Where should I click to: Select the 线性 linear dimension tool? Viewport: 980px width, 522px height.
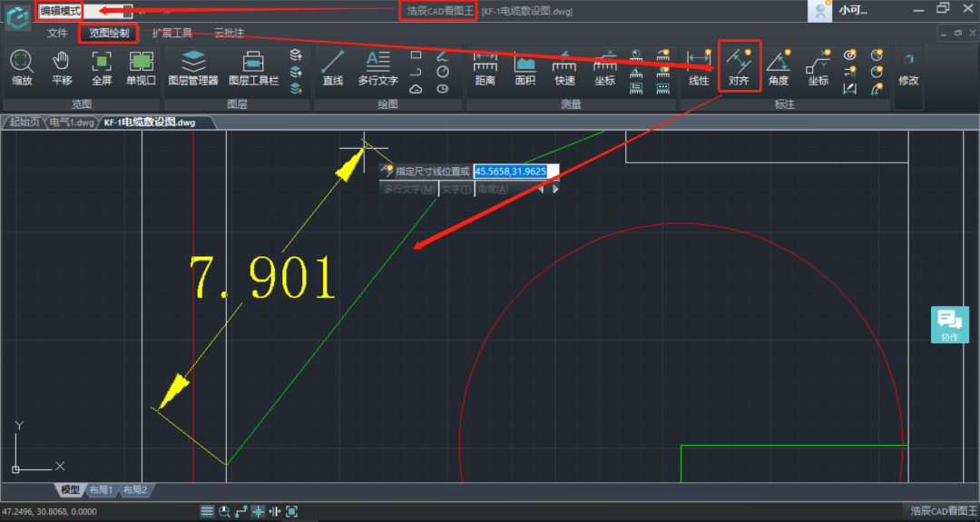(x=699, y=67)
